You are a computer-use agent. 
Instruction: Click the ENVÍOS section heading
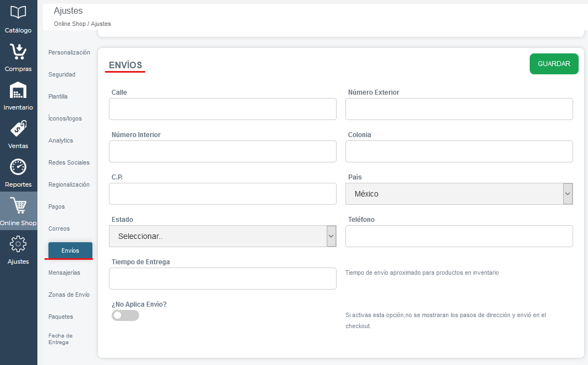pos(125,65)
